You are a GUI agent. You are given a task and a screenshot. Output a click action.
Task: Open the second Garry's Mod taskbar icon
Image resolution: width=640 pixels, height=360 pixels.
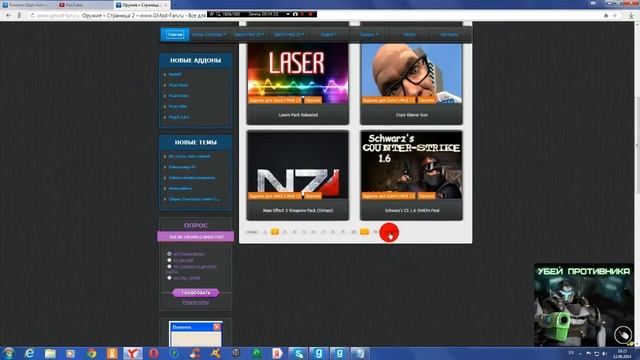click(x=339, y=353)
